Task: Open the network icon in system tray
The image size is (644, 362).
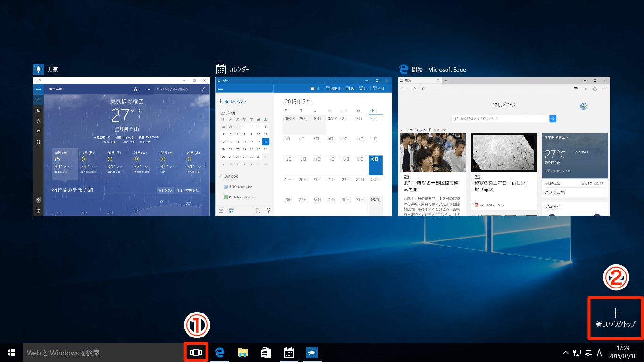Action: [x=577, y=353]
